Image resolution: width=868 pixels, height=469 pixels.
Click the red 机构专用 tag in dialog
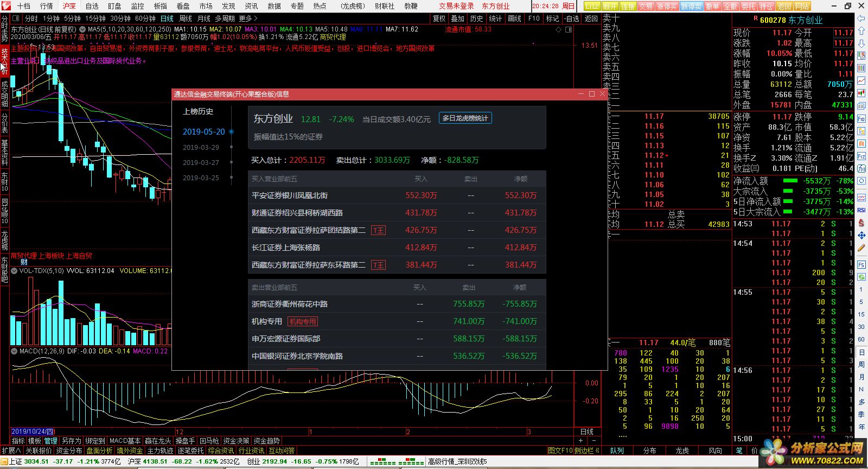click(303, 321)
